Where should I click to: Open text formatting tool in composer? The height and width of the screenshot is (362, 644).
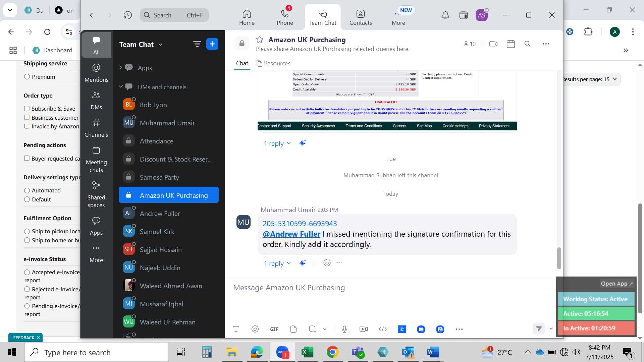coord(236,329)
